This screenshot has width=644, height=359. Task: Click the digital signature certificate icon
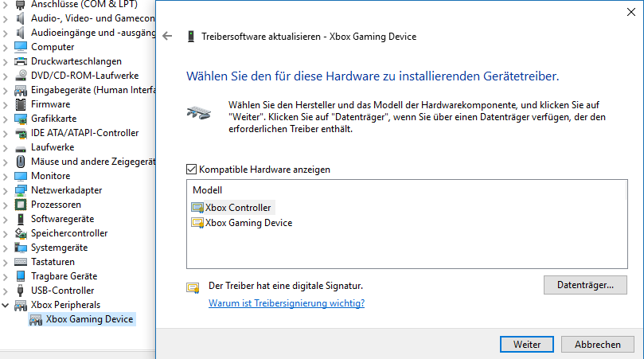(193, 287)
